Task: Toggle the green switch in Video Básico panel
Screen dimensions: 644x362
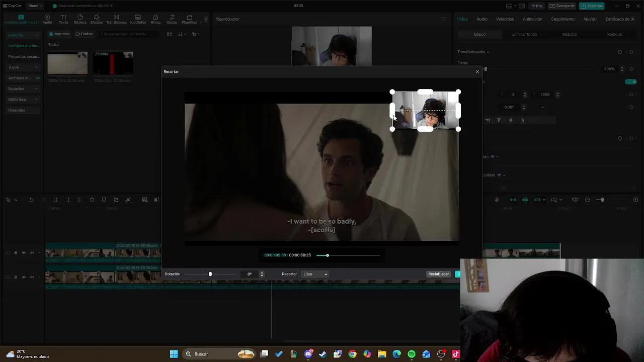Action: tap(630, 81)
